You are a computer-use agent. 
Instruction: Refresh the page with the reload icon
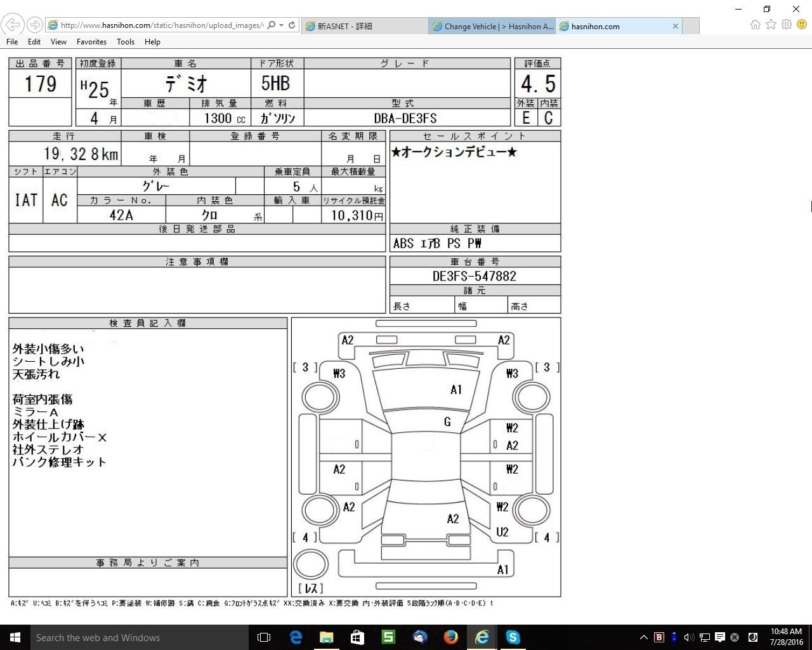point(292,25)
